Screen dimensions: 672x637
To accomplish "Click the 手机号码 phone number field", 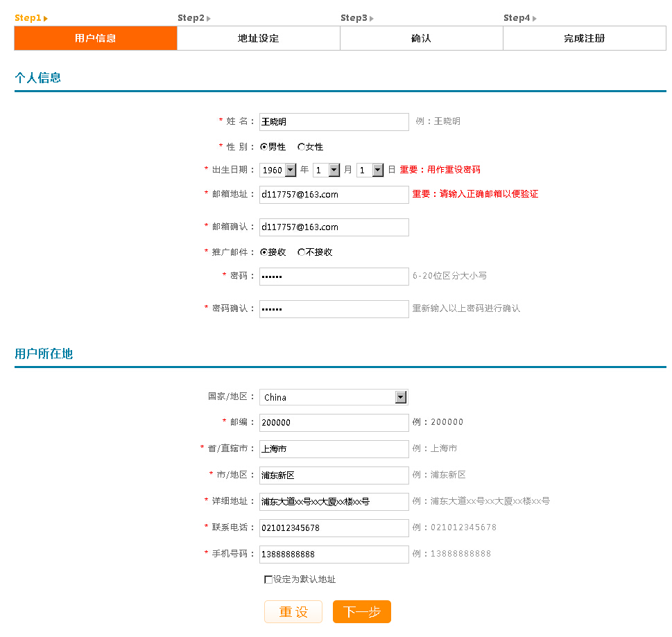I will (x=333, y=555).
